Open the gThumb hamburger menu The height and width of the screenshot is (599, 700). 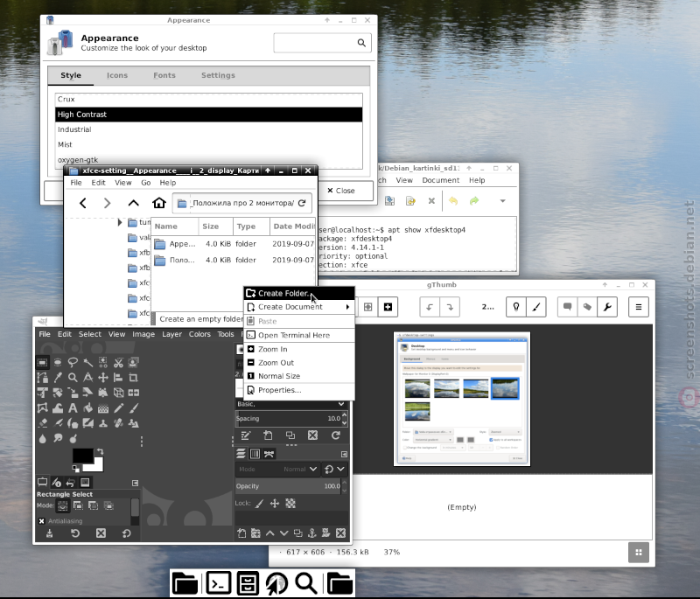click(x=639, y=307)
